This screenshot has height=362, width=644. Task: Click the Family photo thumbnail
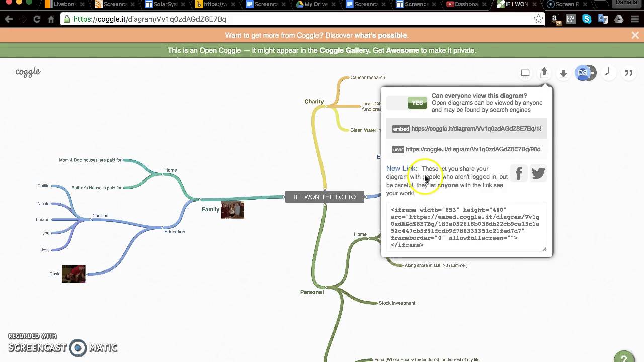point(232,210)
